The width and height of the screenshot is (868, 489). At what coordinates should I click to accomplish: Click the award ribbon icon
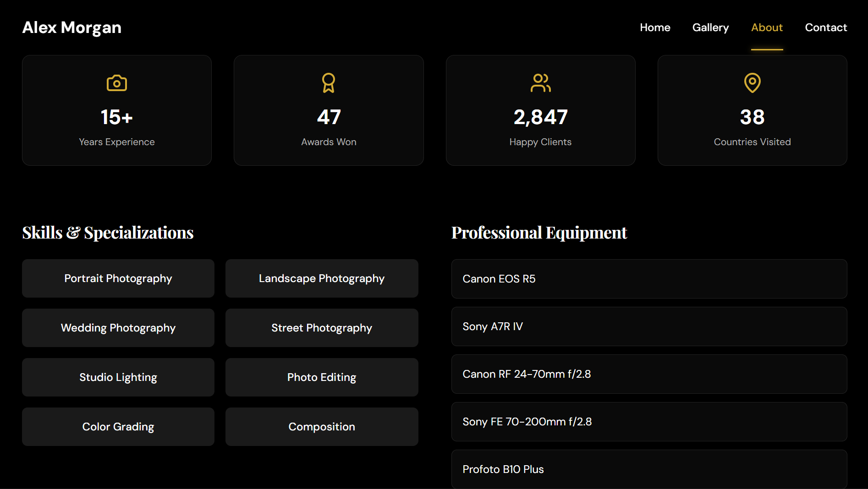coord(329,83)
